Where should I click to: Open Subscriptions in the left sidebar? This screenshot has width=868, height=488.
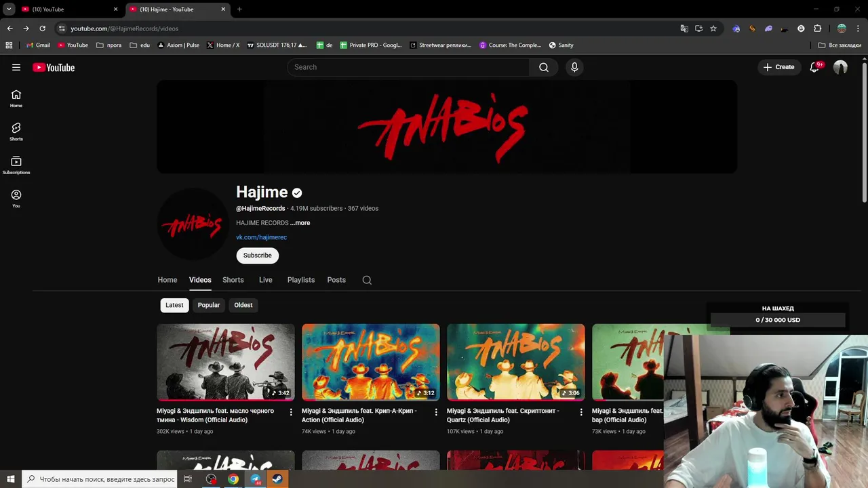(16, 165)
